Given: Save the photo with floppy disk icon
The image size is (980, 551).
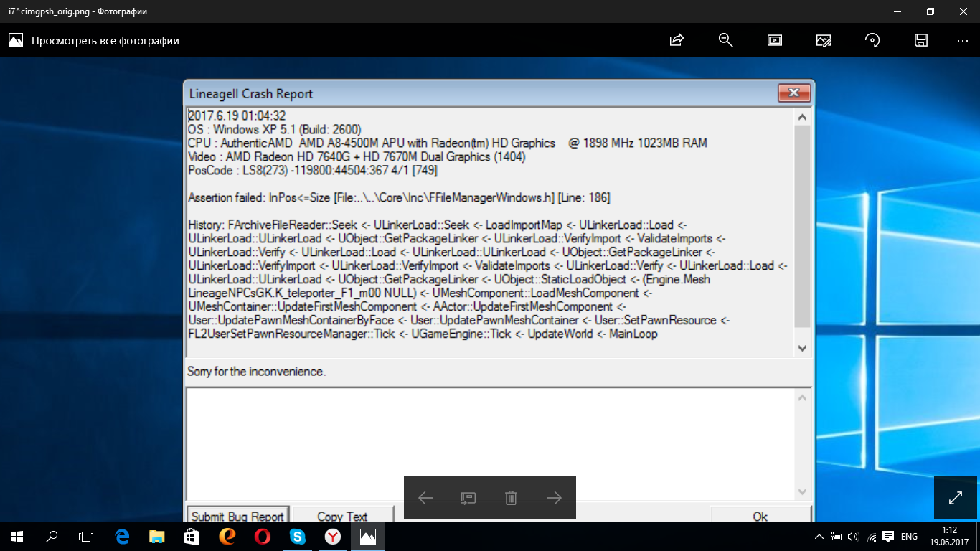Looking at the screenshot, I should click(921, 40).
